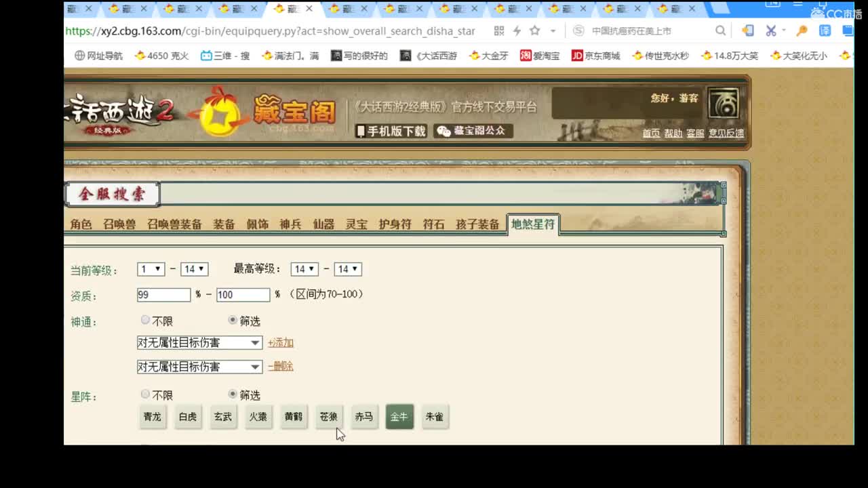Click 手机版下载 button
The image size is (868, 488).
[391, 131]
